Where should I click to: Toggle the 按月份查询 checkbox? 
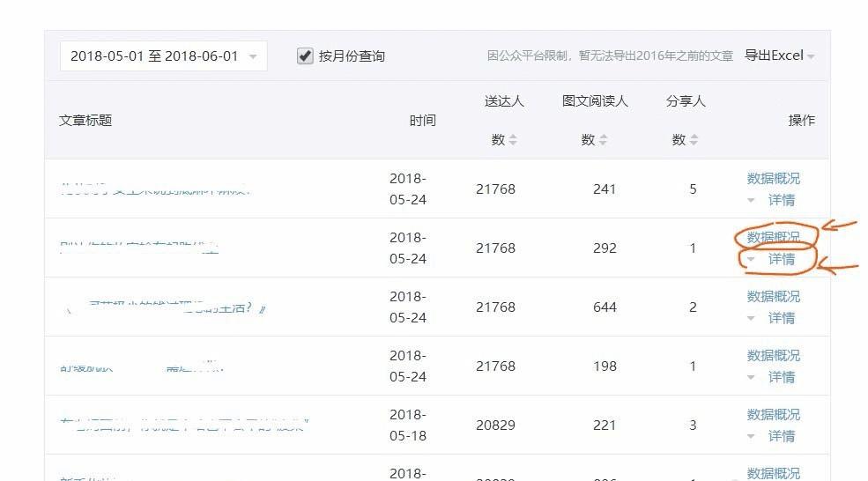coord(305,55)
